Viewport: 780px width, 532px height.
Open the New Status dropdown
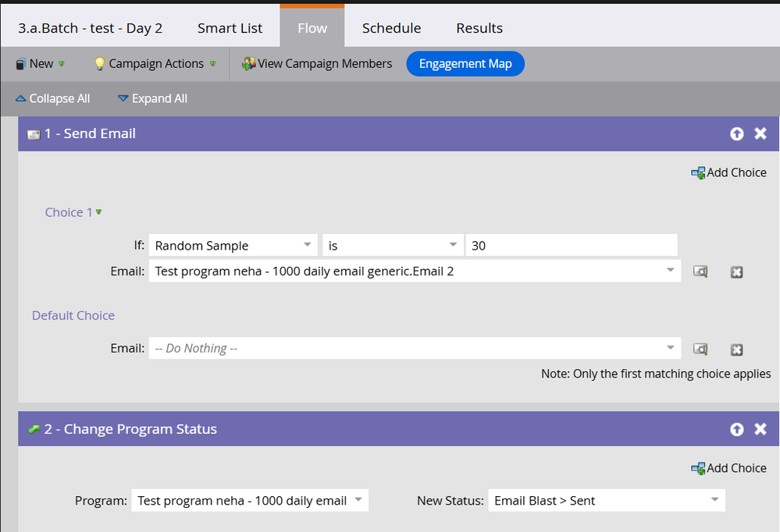tap(606, 501)
